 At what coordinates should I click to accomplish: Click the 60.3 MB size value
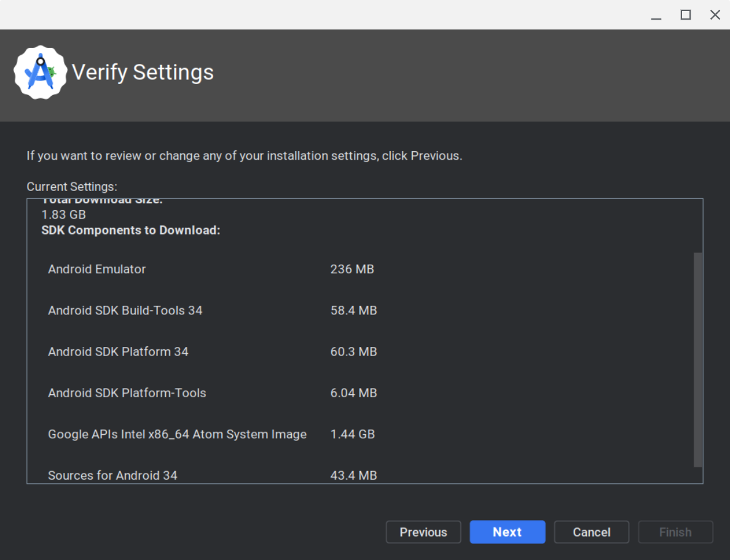pos(353,351)
